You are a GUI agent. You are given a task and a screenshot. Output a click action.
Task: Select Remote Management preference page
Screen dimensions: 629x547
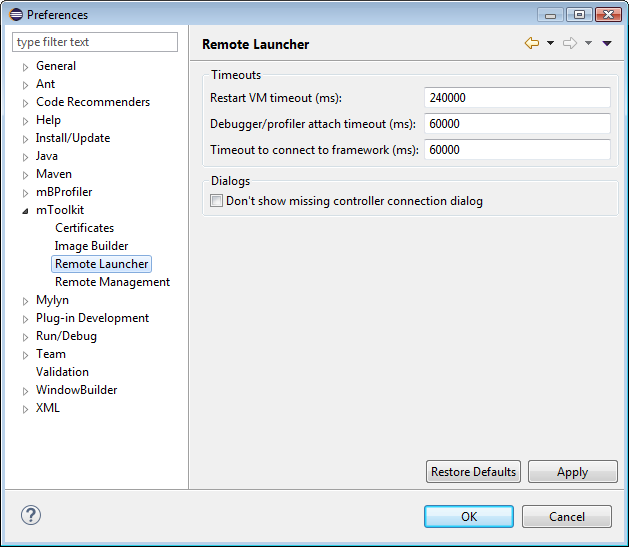pos(112,282)
